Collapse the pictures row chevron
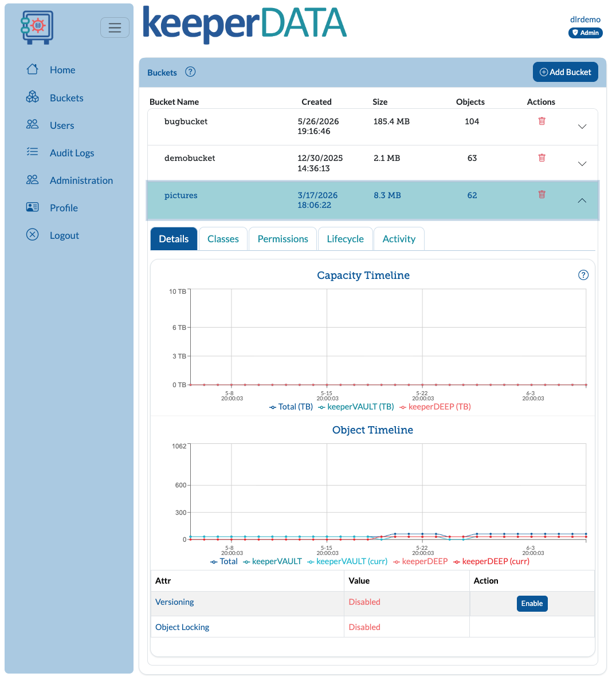This screenshot has height=677, width=616. [x=582, y=200]
